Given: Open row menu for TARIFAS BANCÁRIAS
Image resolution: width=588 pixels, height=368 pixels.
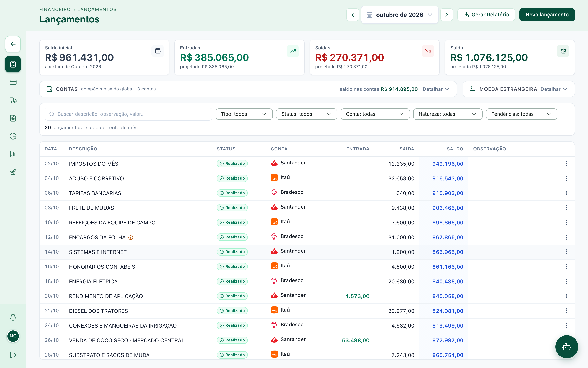Looking at the screenshot, I should coord(566,193).
